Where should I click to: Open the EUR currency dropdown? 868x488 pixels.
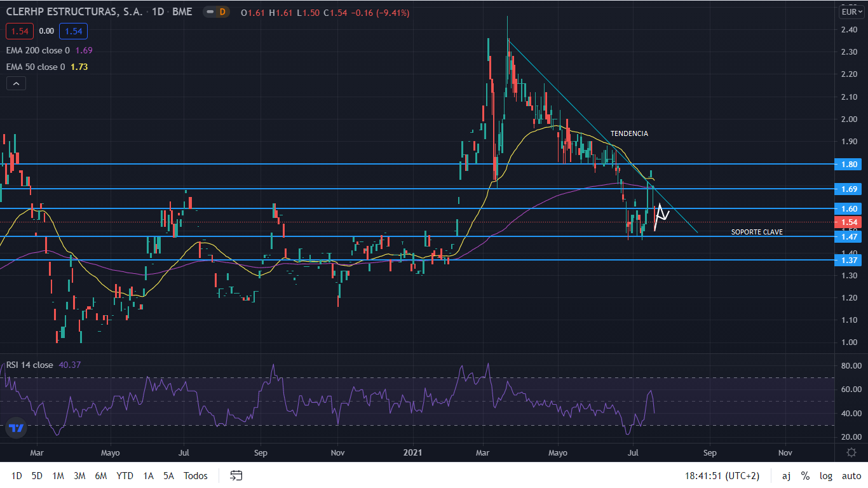click(x=851, y=11)
